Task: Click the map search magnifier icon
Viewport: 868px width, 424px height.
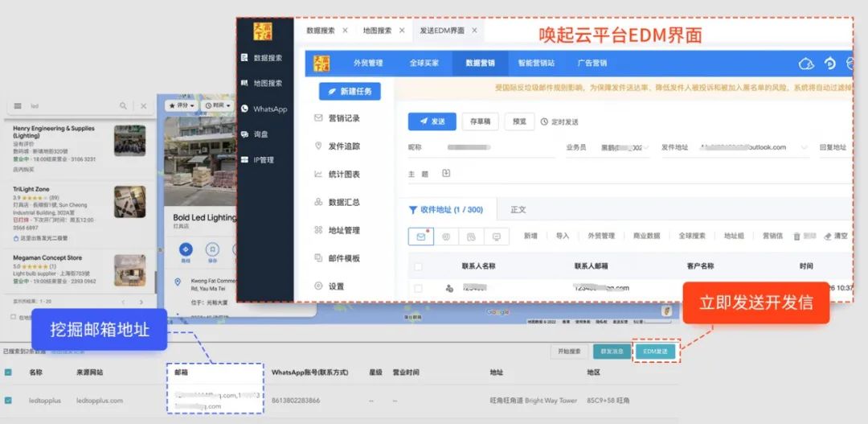Action: (124, 106)
